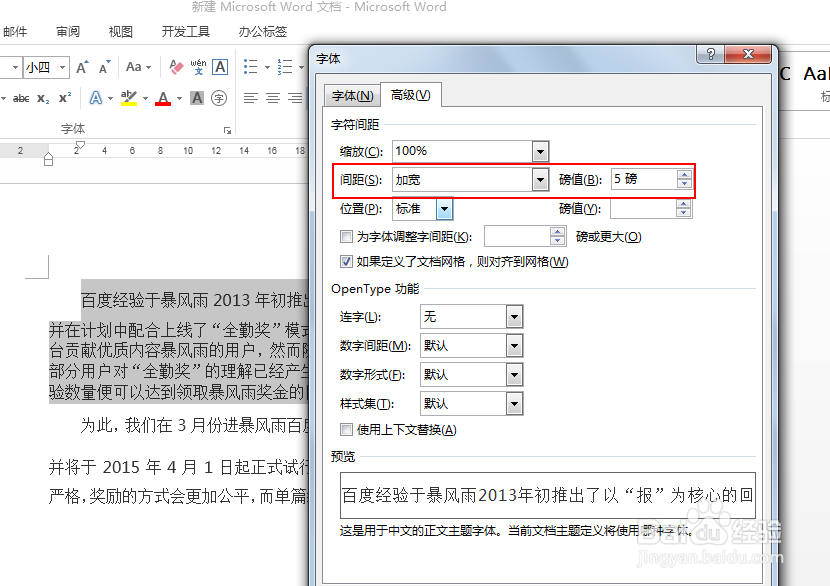Open the 数字间距 dropdown

[515, 346]
